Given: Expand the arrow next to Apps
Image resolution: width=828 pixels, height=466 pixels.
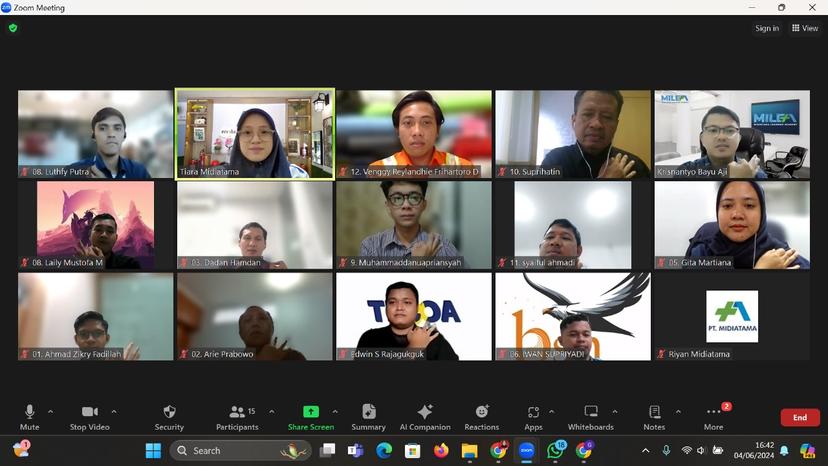Looking at the screenshot, I should pyautogui.click(x=551, y=412).
